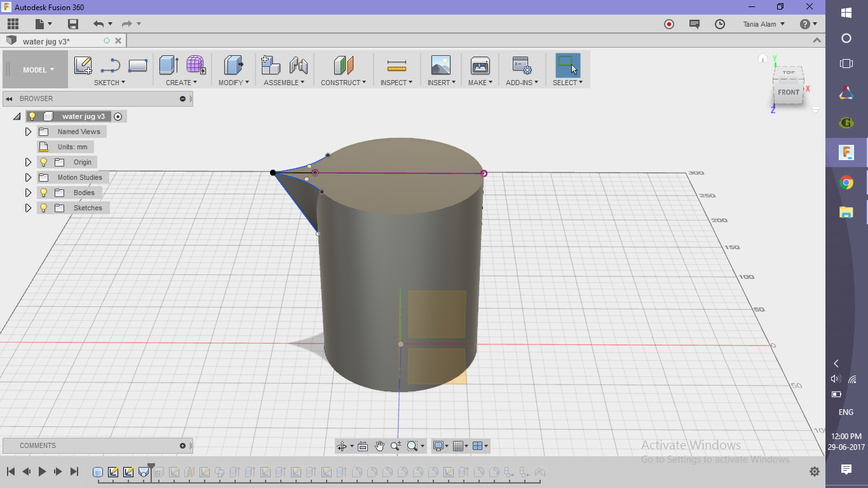This screenshot has height=488, width=868.
Task: Click the Create Sketch icon
Action: pos(83,65)
